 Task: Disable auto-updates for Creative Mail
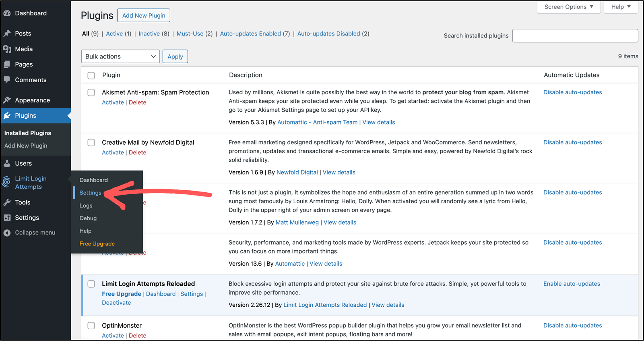point(572,142)
